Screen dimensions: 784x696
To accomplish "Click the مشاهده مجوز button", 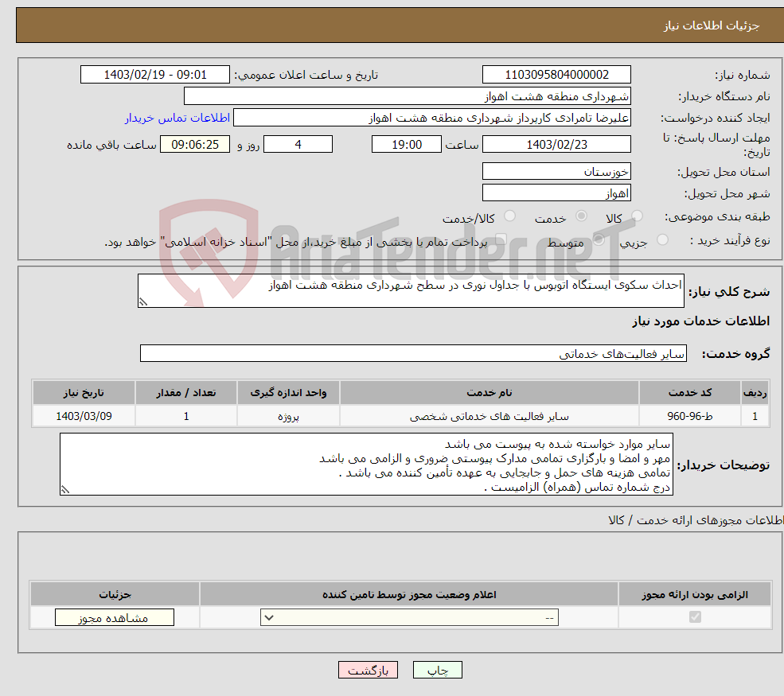I will click(115, 617).
